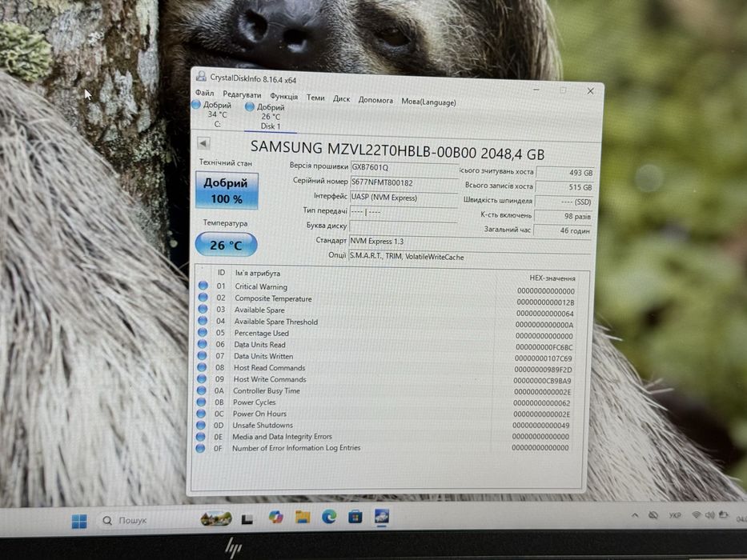Select the Power On Hours attribute name
747x560 pixels.
259,414
